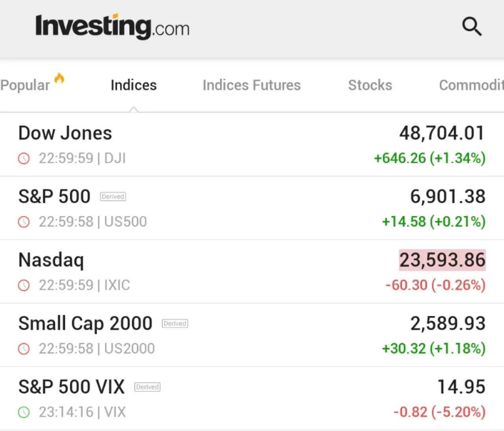Click the clock icon next to Nasdaq timestamp
The height and width of the screenshot is (431, 504).
click(24, 285)
